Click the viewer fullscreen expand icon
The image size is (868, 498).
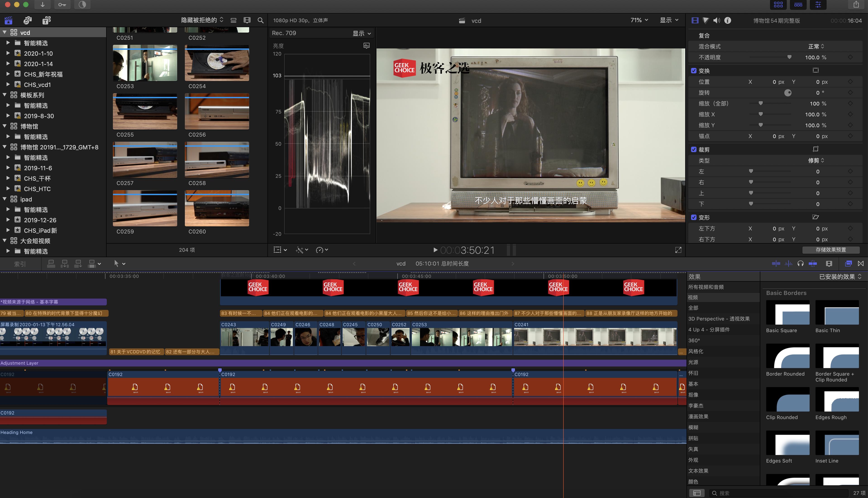[678, 250]
